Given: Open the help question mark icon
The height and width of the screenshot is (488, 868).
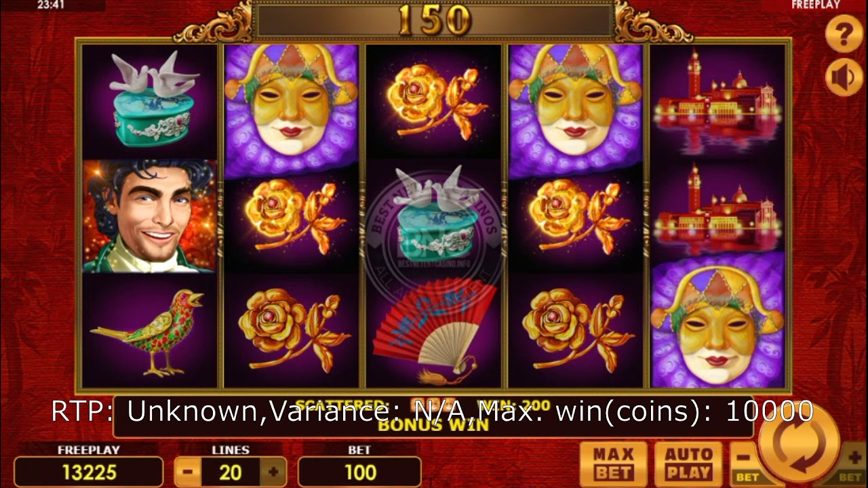Looking at the screenshot, I should [844, 33].
